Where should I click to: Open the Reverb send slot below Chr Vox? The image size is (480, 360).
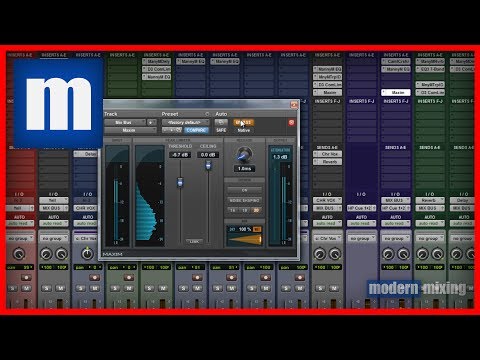(x=328, y=162)
